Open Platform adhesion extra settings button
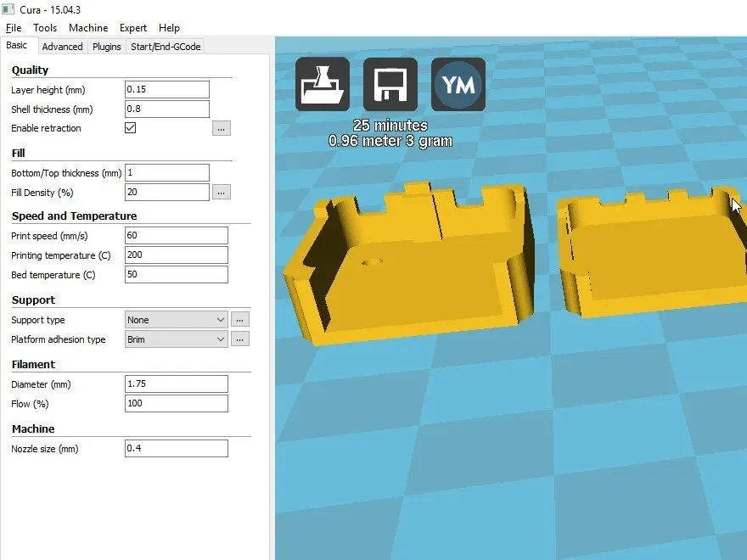 [239, 339]
